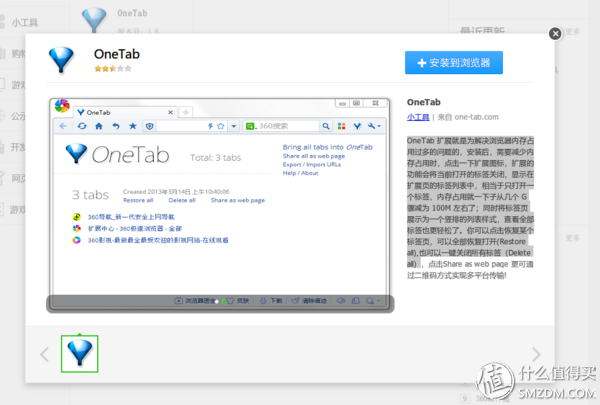The height and width of the screenshot is (405, 600).
Task: Click the highlighted OneTab description paragraph
Action: click(x=470, y=208)
